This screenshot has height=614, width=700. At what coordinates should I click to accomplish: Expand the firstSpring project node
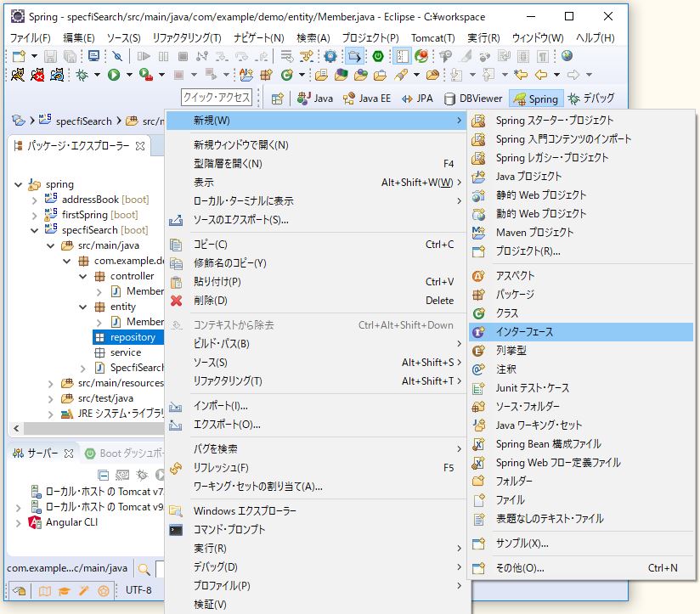(34, 216)
